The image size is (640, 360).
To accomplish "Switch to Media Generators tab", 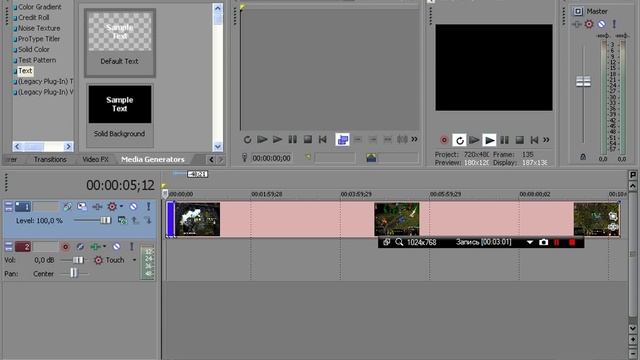I will click(x=153, y=160).
